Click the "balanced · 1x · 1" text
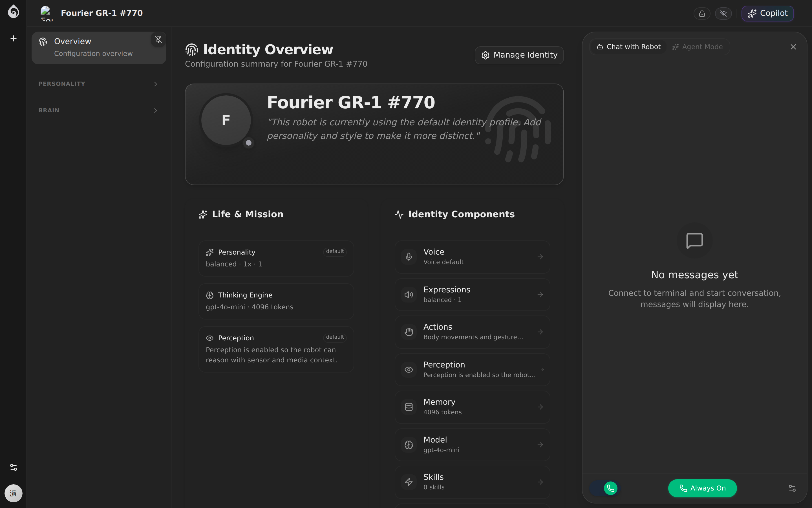 [x=234, y=264]
